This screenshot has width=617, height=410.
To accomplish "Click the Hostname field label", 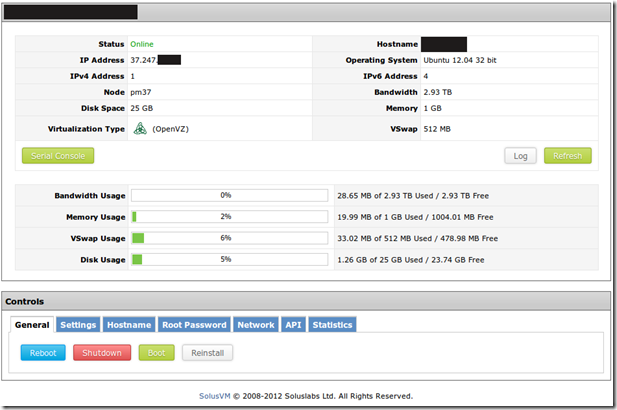I will pos(397,44).
